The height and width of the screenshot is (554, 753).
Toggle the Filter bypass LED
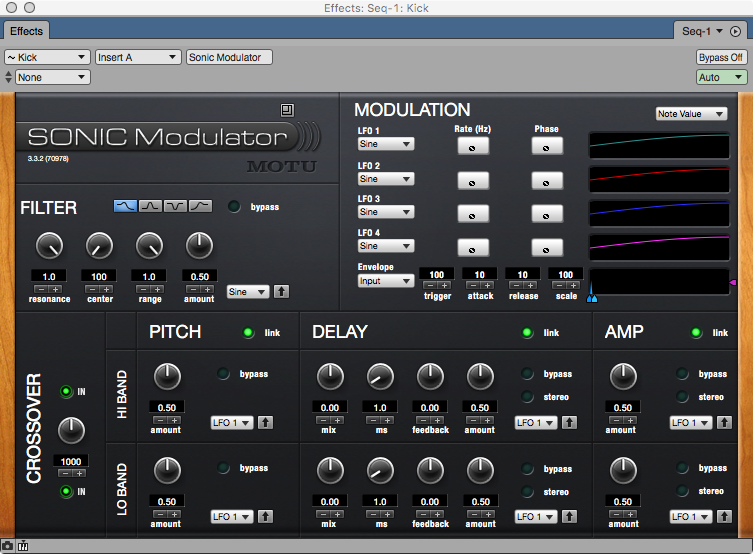click(234, 206)
